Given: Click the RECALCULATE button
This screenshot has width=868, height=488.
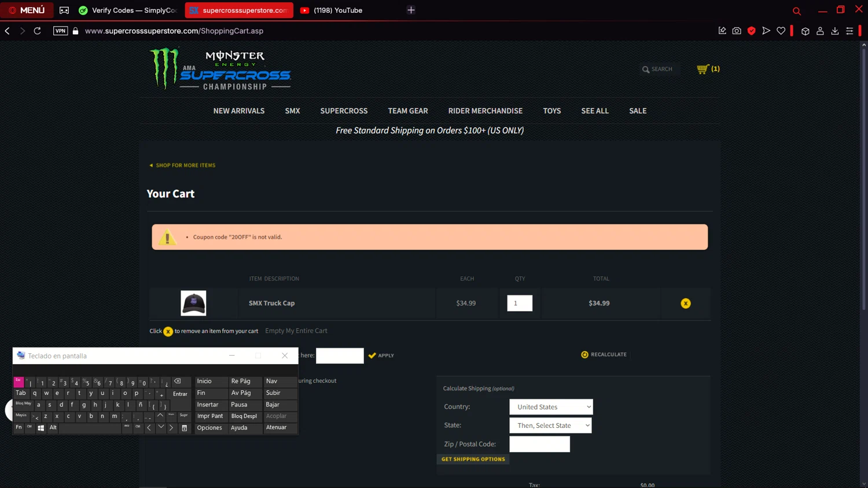Looking at the screenshot, I should click(604, 354).
